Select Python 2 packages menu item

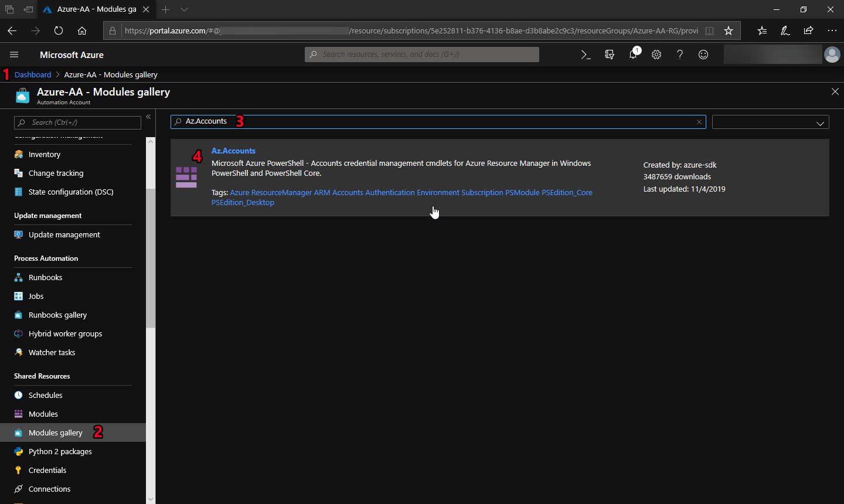tap(60, 452)
